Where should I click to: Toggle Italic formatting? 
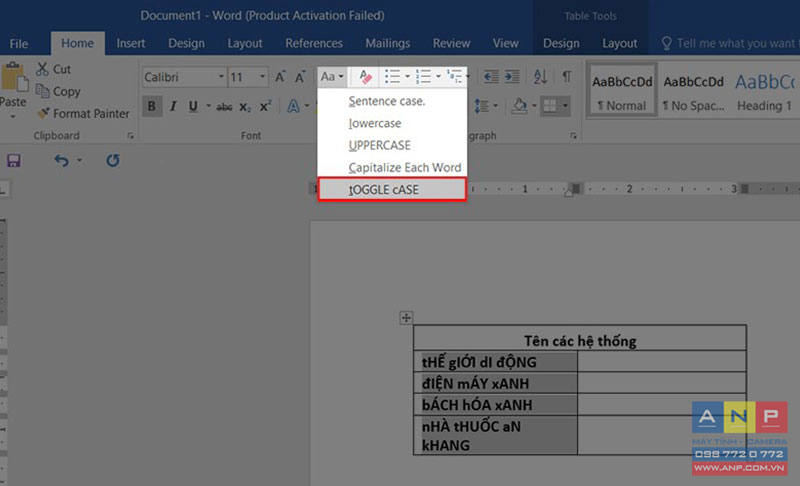click(173, 106)
